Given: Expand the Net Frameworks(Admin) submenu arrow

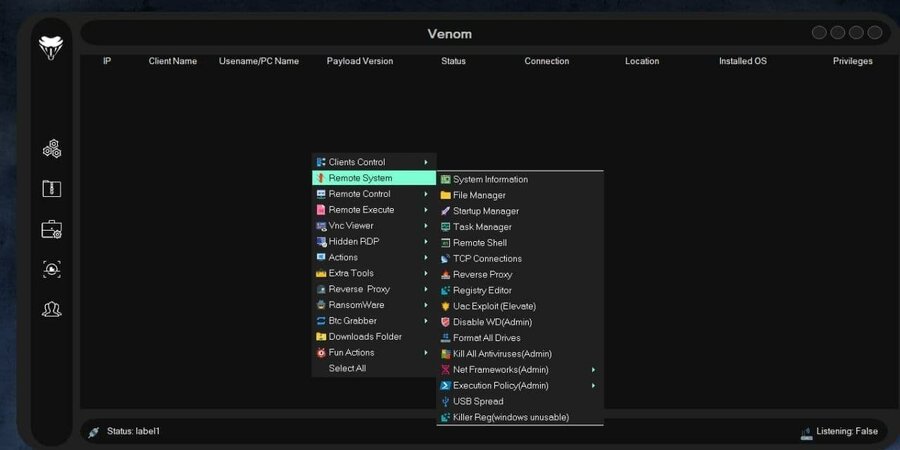Looking at the screenshot, I should pos(593,370).
